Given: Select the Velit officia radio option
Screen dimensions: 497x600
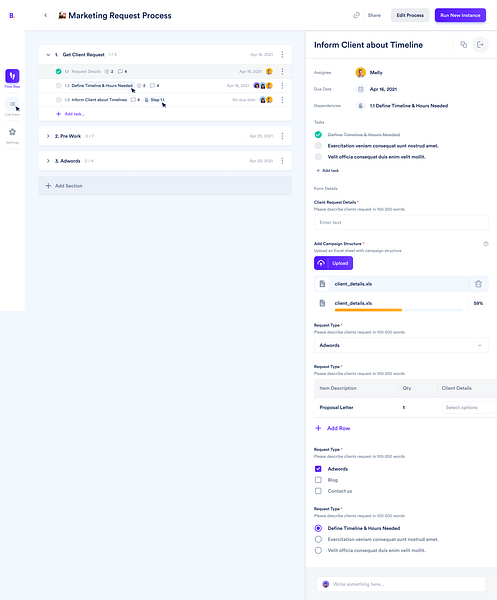Looking at the screenshot, I should click(318, 550).
